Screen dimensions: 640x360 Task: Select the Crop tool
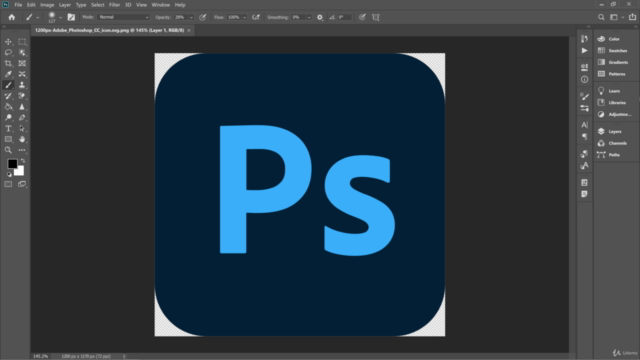[8, 63]
